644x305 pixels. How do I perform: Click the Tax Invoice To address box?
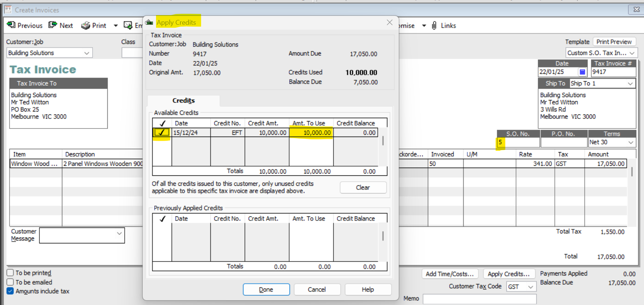coord(59,109)
